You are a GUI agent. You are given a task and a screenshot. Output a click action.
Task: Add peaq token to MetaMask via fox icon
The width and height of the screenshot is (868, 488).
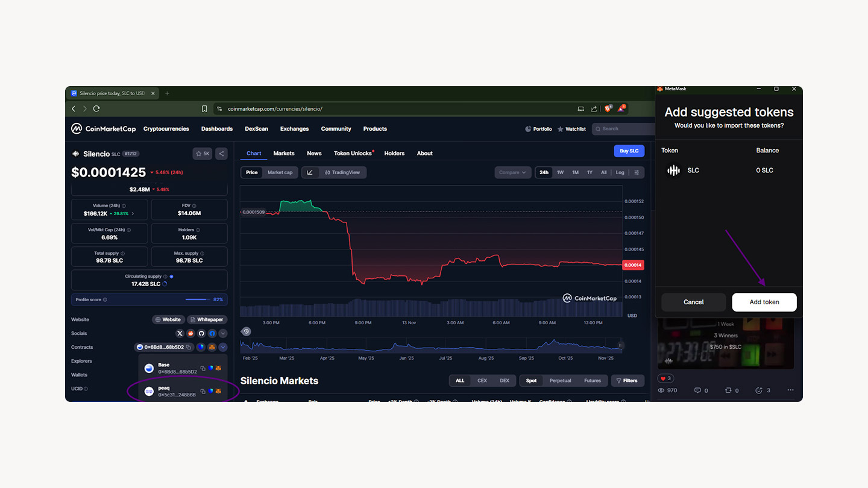pyautogui.click(x=218, y=391)
